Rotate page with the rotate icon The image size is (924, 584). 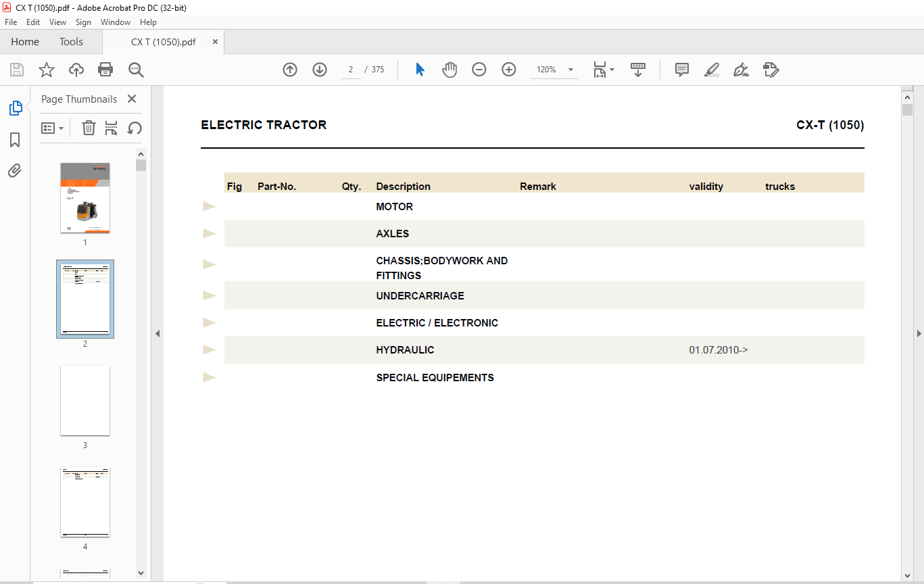tap(135, 128)
